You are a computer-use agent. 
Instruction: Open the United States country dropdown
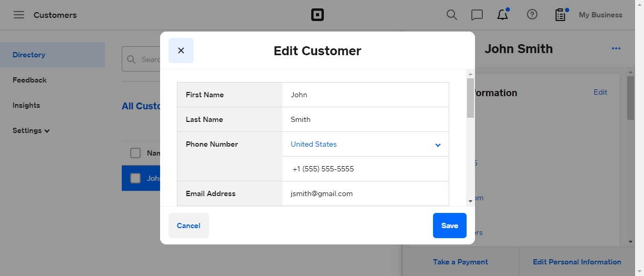[x=365, y=144]
